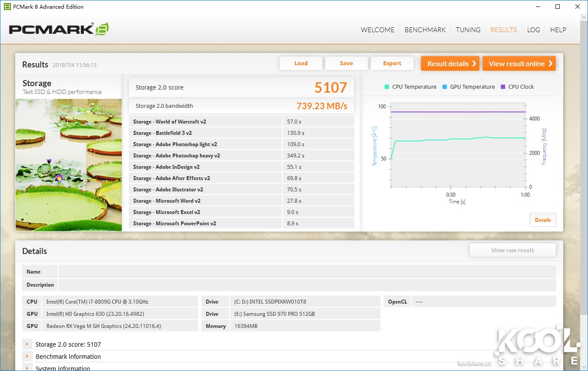
Task: Click the 8.9 s result value
Action: pos(293,224)
